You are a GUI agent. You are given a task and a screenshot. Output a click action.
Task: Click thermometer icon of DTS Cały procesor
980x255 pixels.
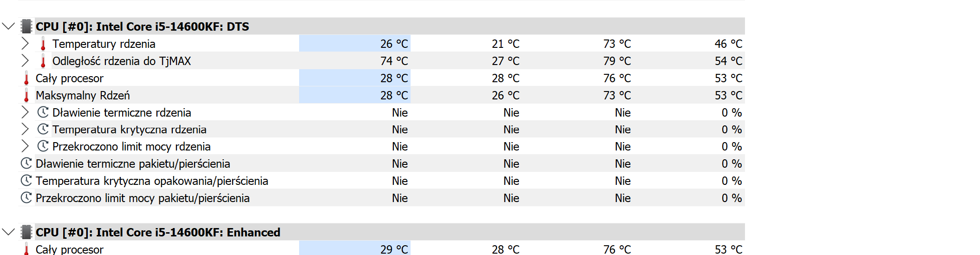tap(26, 78)
